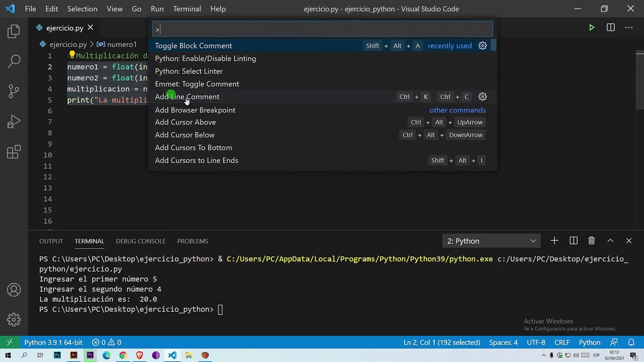644x362 pixels.
Task: Open the Source Control view
Action: (14, 92)
